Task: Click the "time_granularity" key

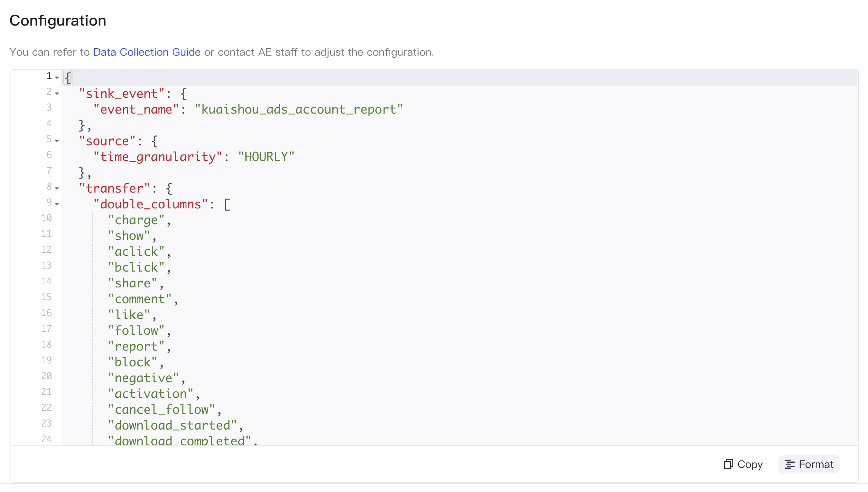Action: click(x=158, y=157)
